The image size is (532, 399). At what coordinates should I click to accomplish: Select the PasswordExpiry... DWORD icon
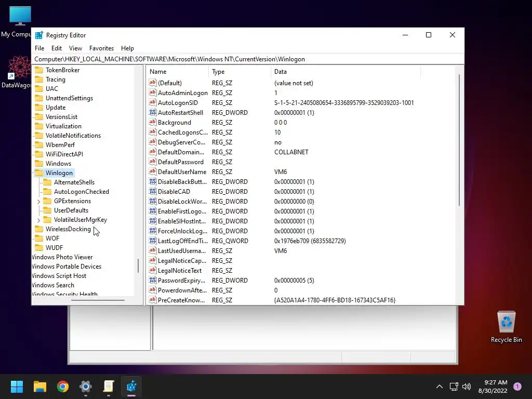click(153, 280)
